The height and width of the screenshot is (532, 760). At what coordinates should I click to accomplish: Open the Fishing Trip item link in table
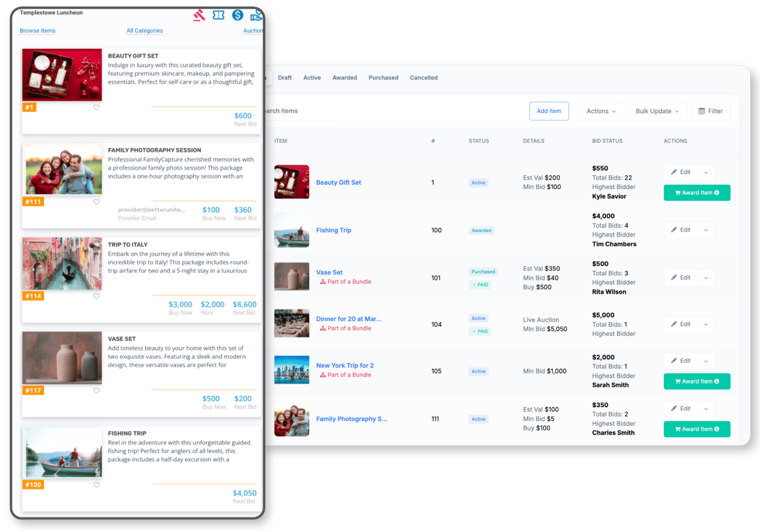click(334, 230)
